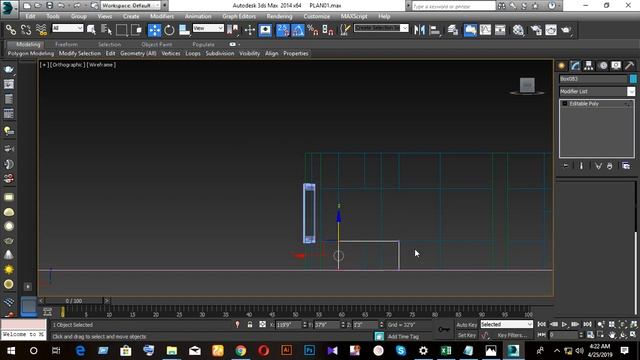Image resolution: width=640 pixels, height=360 pixels.
Task: Click the Mirror tool icon
Action: click(x=419, y=30)
